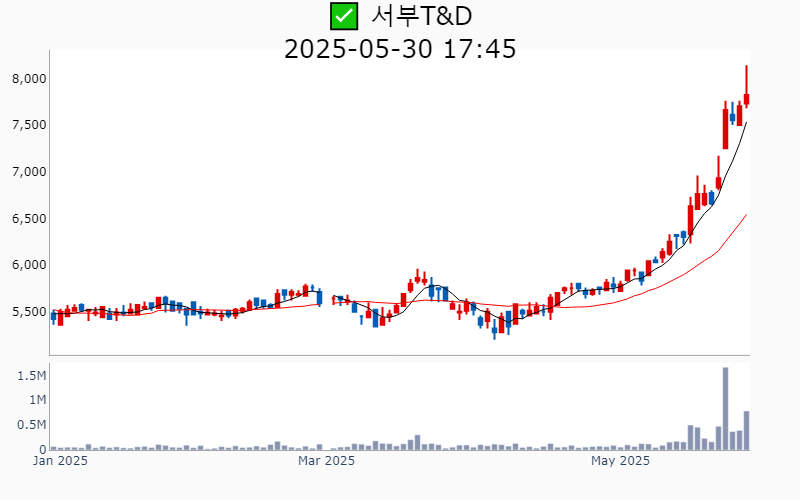The width and height of the screenshot is (800, 500).
Task: Click the 8,000 price axis label
Action: (29, 79)
